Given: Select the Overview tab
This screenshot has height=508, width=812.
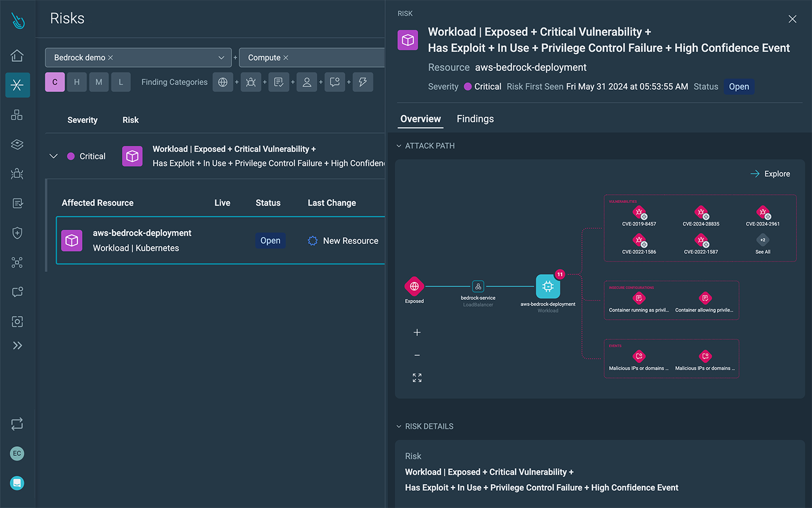Looking at the screenshot, I should pos(420,119).
